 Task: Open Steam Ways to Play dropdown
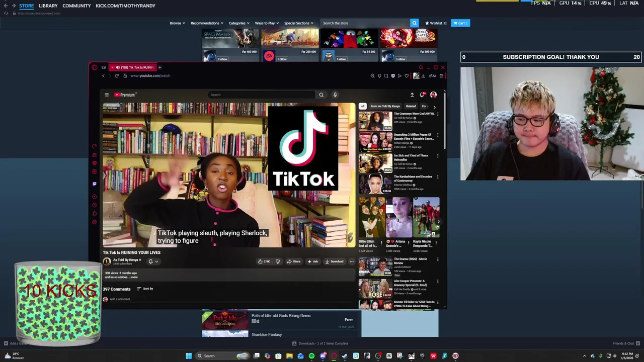pyautogui.click(x=267, y=23)
